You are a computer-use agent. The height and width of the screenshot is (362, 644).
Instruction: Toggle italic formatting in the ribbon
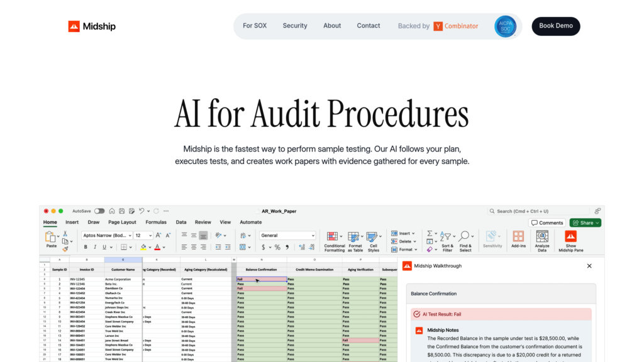click(x=94, y=247)
